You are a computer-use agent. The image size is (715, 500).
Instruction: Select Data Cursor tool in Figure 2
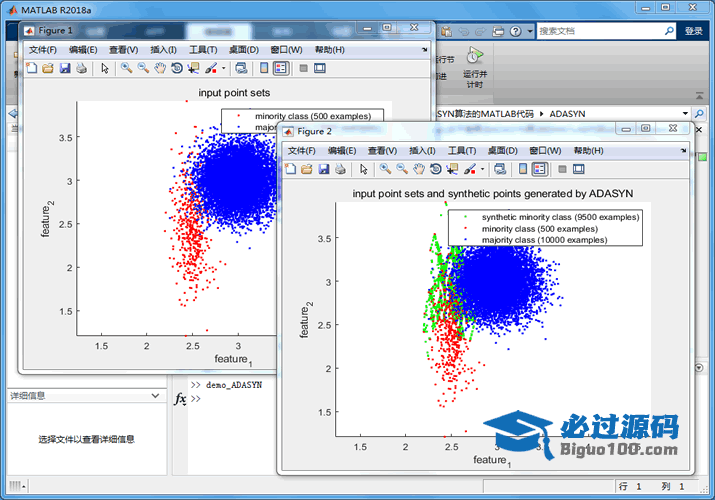pyautogui.click(x=452, y=169)
